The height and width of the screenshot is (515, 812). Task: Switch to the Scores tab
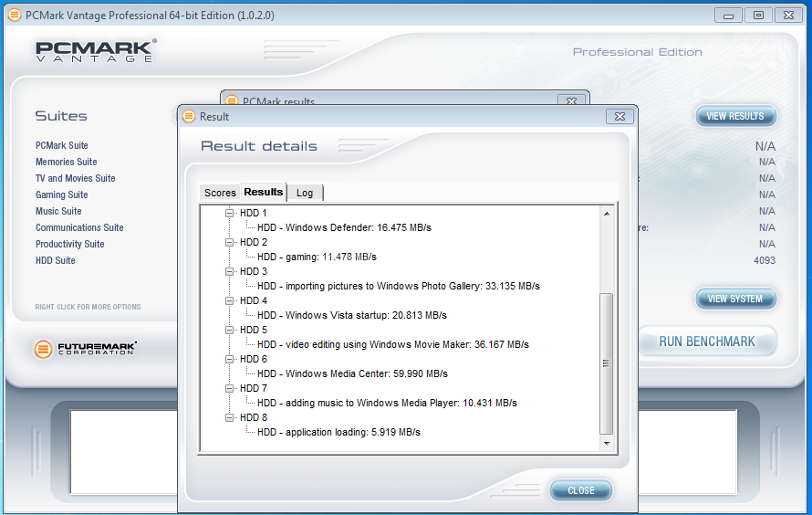click(220, 193)
